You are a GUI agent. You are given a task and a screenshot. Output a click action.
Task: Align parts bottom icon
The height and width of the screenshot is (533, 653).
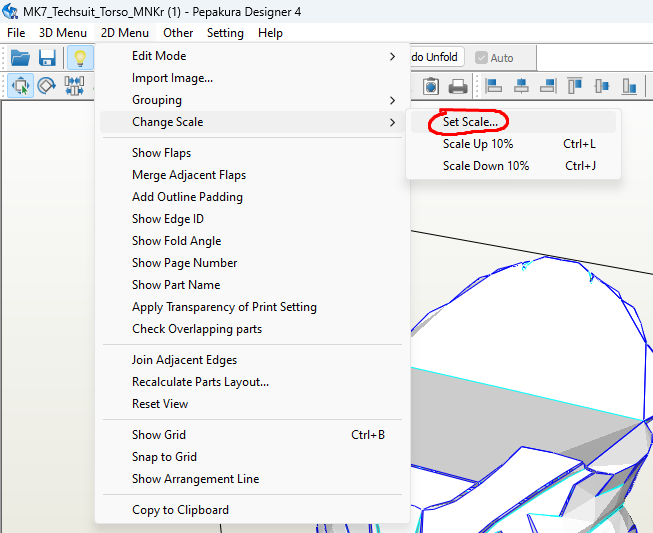tap(629, 86)
